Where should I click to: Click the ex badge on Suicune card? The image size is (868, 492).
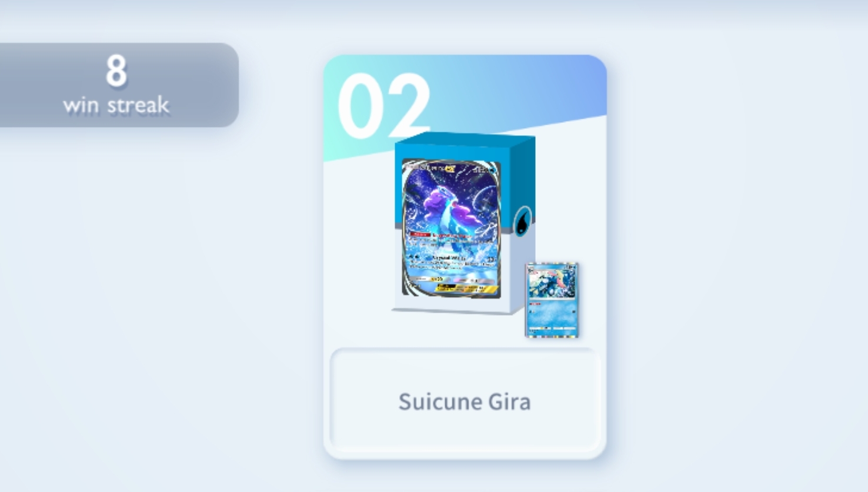tap(450, 169)
